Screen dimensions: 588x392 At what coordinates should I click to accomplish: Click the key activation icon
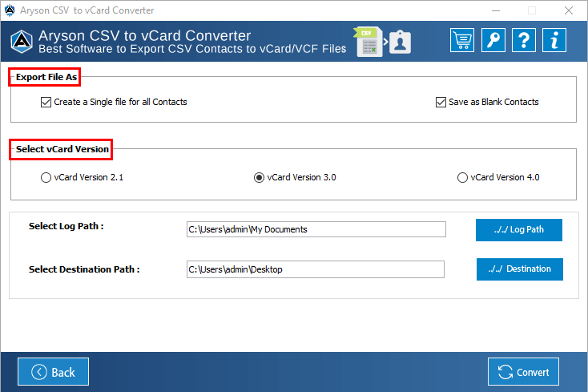(493, 40)
